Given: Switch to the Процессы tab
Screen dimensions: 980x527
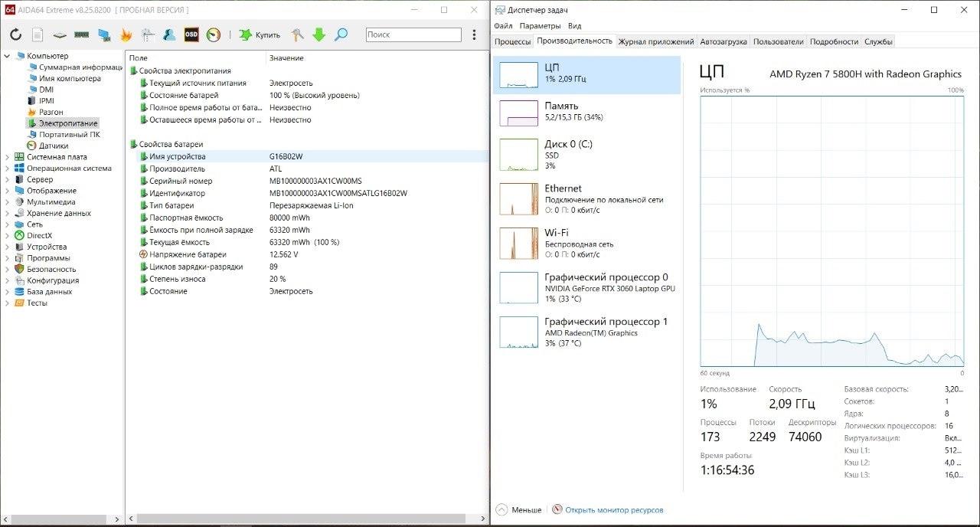Looking at the screenshot, I should point(512,41).
